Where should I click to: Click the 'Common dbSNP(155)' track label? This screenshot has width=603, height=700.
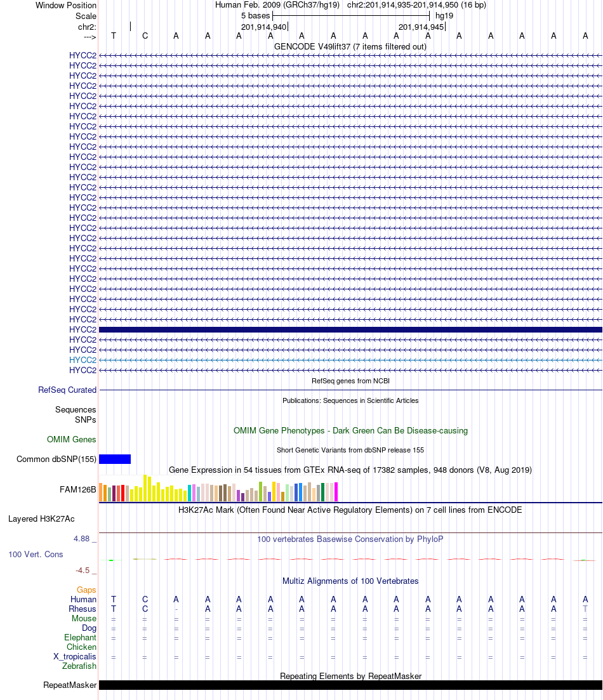56,459
